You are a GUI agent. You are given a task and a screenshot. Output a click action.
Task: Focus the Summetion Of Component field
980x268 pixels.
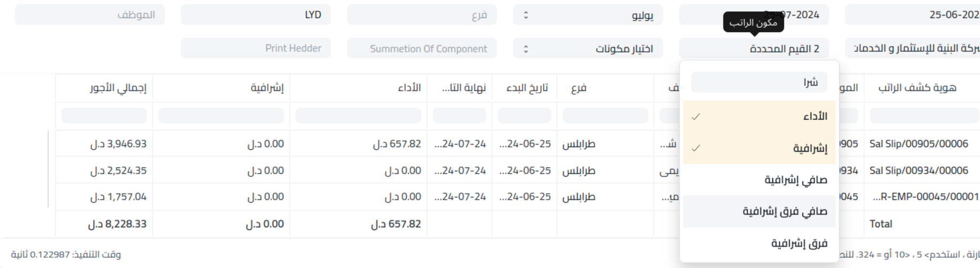[422, 49]
